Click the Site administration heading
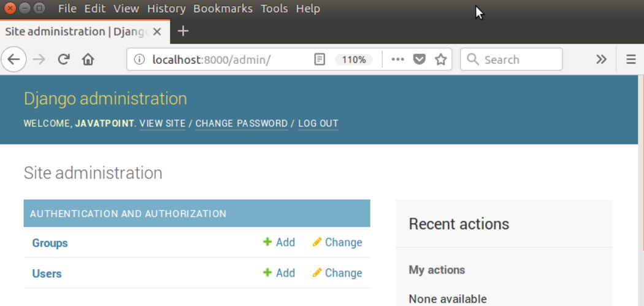 pos(93,173)
